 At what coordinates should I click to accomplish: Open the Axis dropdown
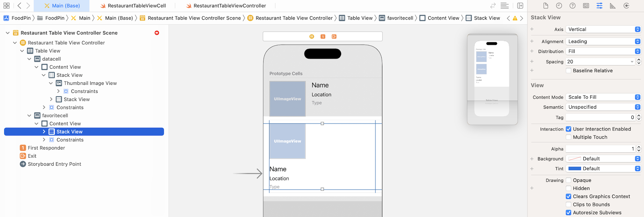(x=603, y=30)
